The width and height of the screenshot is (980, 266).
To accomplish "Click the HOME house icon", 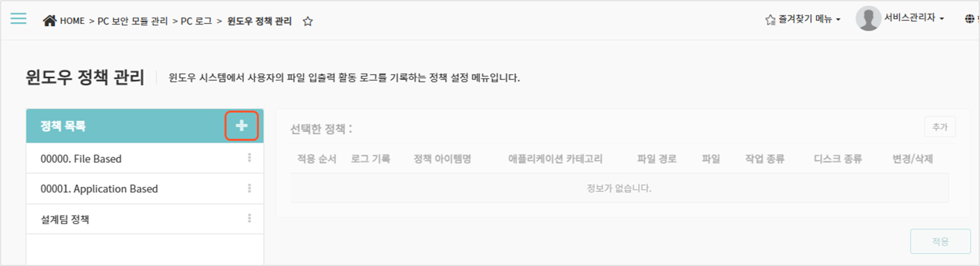I will click(50, 21).
